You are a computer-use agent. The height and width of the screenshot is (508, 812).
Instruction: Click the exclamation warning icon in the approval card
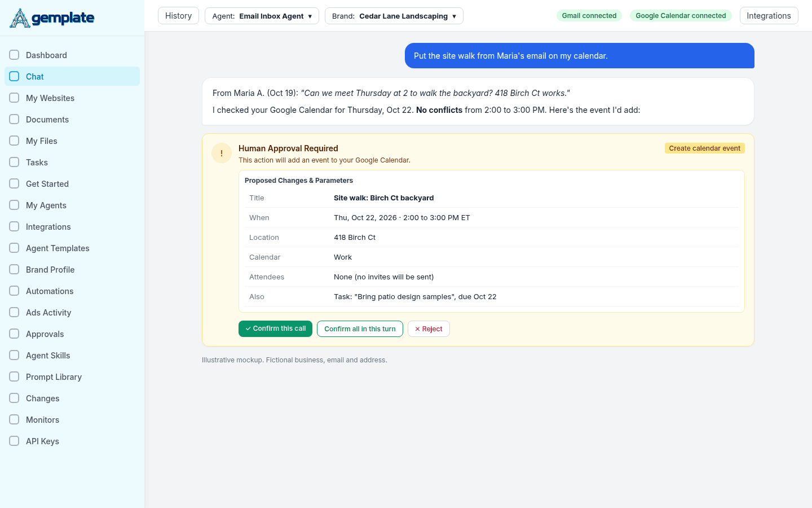222,153
